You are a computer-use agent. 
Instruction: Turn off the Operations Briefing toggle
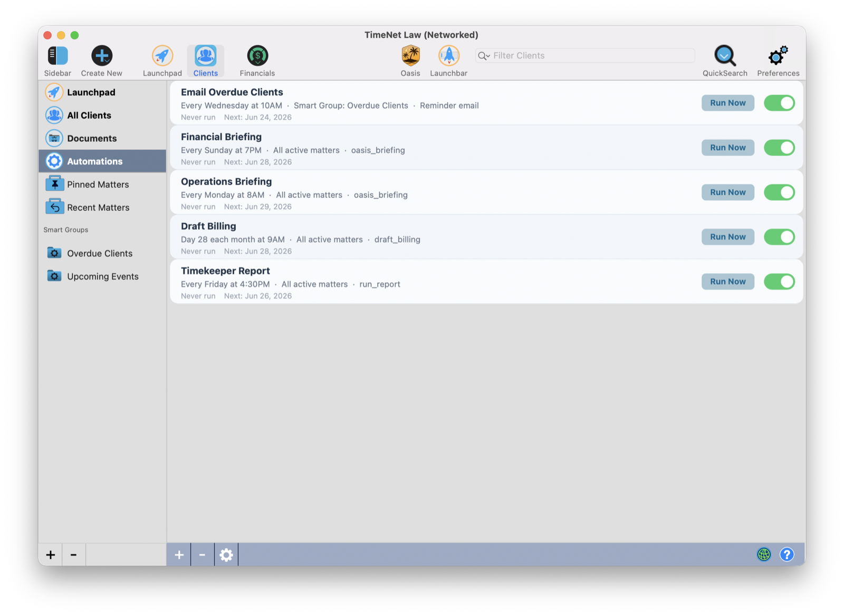pos(779,192)
